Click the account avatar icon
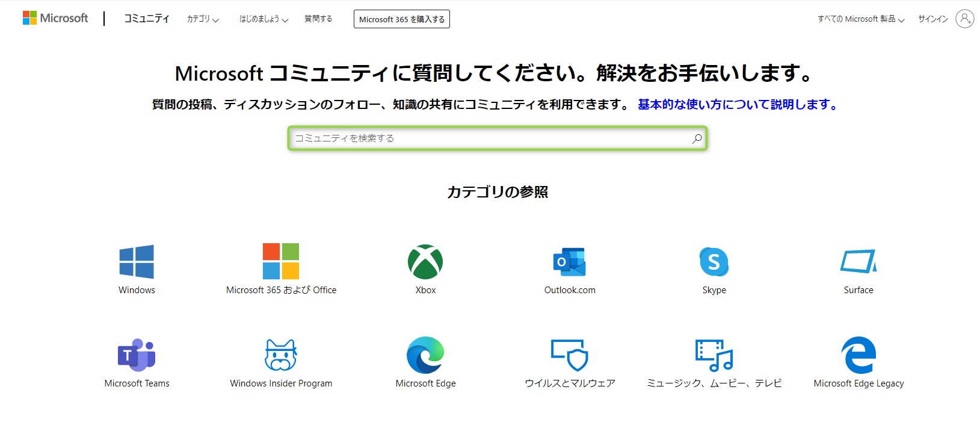Image resolution: width=980 pixels, height=425 pixels. 965,19
